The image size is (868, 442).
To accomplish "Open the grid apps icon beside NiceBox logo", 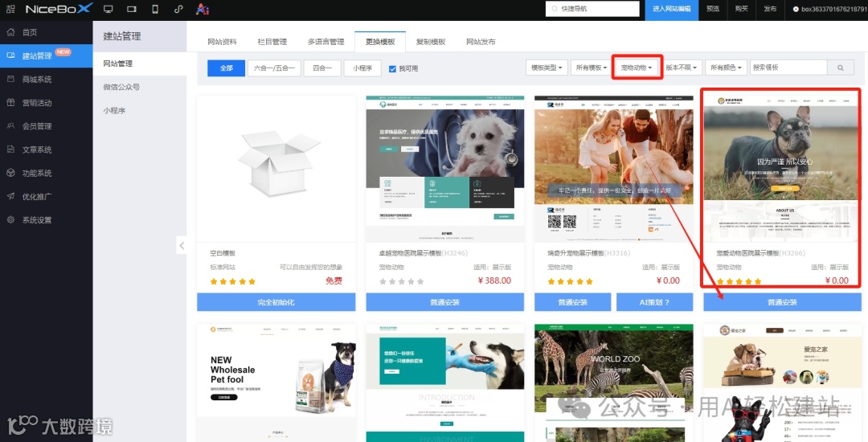I will pyautogui.click(x=10, y=10).
